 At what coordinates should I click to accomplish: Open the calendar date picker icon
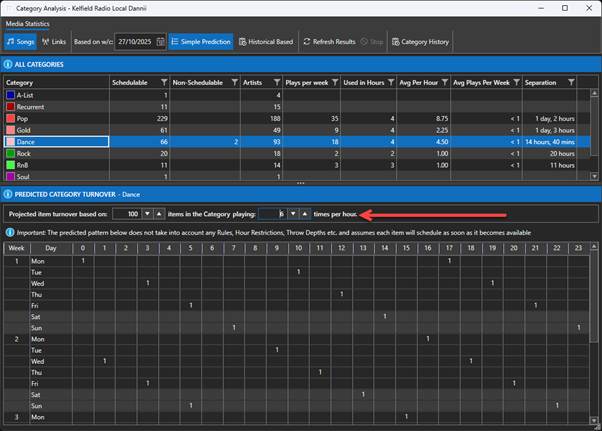tap(160, 42)
